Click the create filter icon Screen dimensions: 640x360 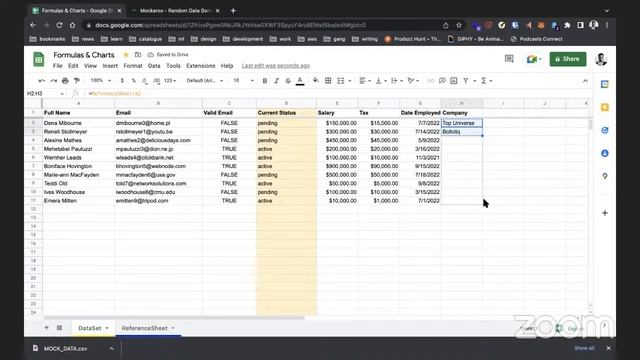[x=466, y=81]
